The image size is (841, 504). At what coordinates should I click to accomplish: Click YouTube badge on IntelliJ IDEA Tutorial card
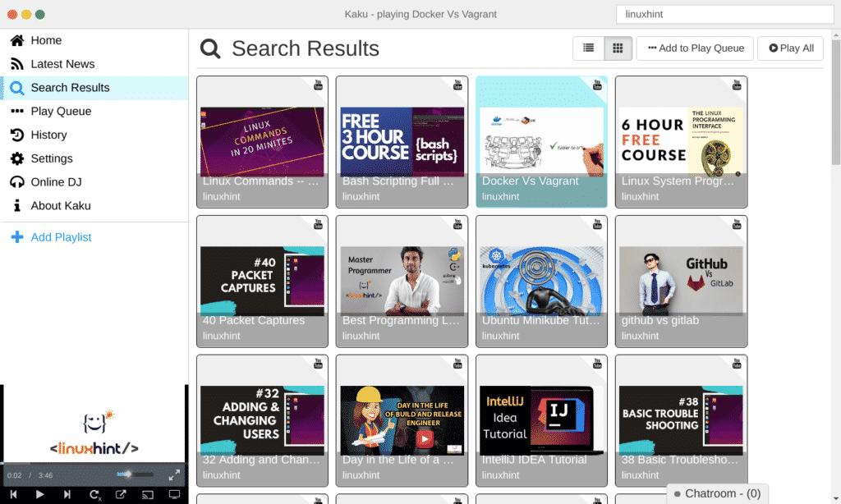tap(597, 364)
